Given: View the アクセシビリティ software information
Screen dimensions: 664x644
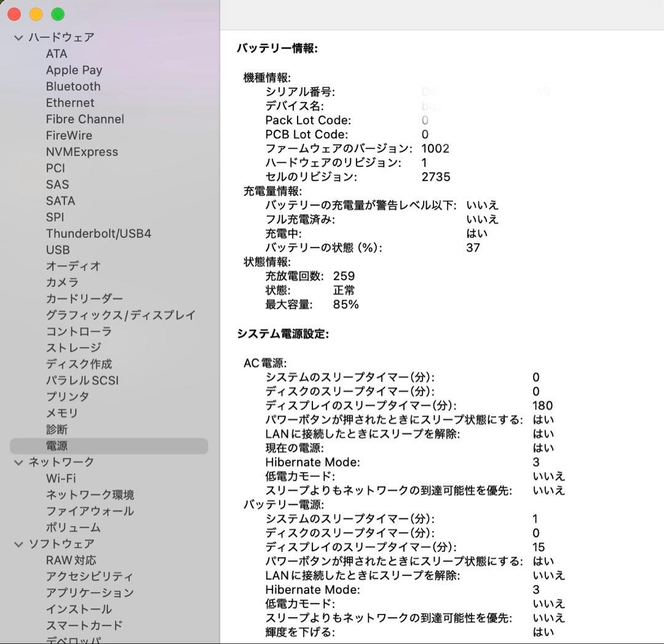Looking at the screenshot, I should click(x=89, y=576).
